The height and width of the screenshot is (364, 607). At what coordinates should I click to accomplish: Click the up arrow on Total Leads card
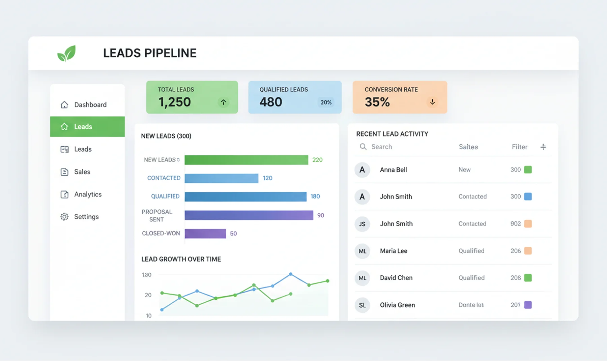[x=223, y=102]
